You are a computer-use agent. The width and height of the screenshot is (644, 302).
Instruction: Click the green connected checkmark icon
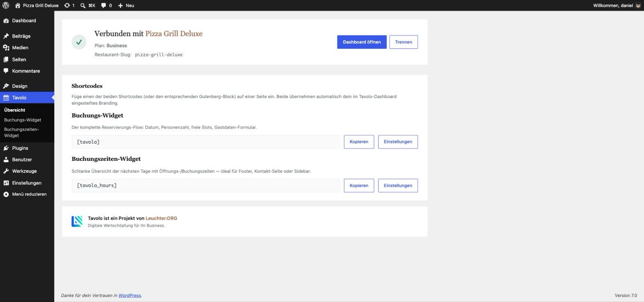(x=79, y=42)
